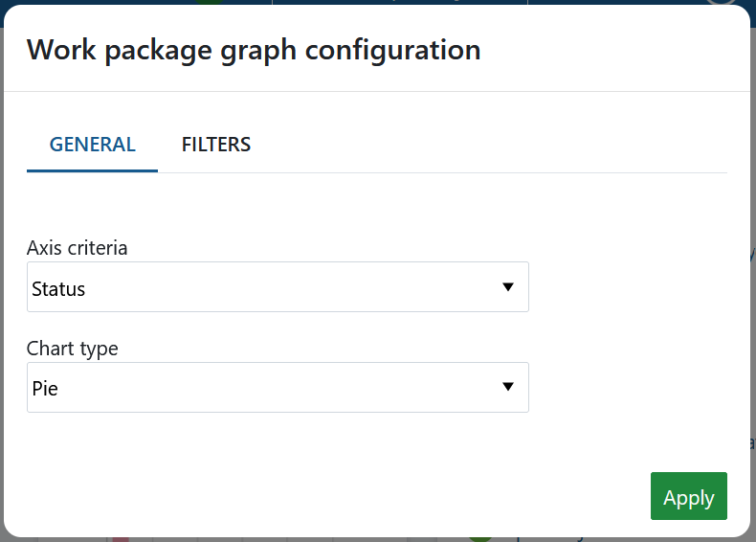Image resolution: width=756 pixels, height=542 pixels.
Task: Click the Work package graph configuration title
Action: tap(254, 50)
